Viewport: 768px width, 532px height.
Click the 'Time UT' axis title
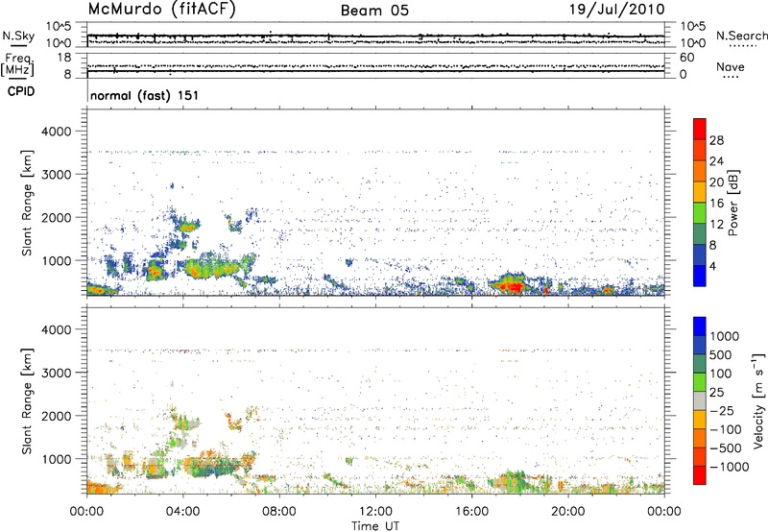pos(375,526)
